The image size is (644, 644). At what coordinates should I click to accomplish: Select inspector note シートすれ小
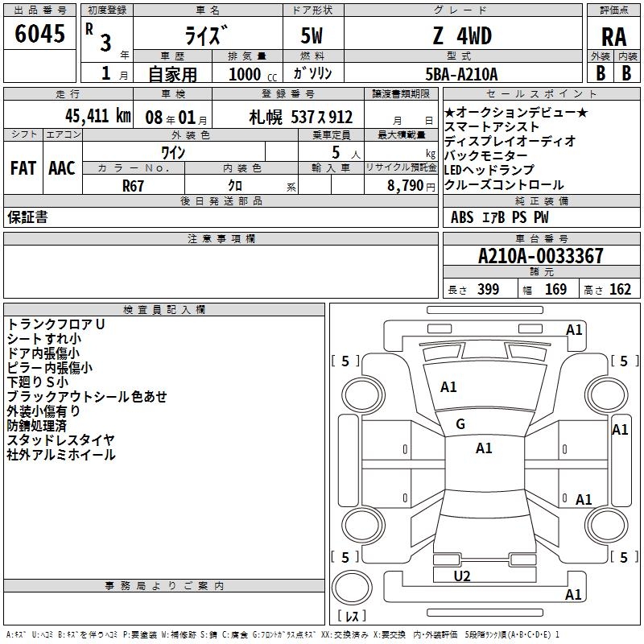pos(44,338)
